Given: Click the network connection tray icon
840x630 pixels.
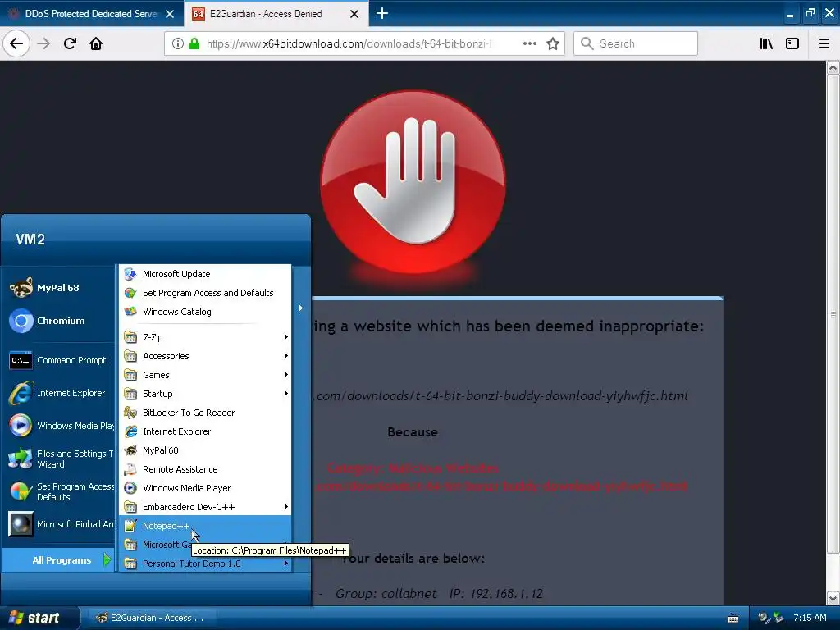Looking at the screenshot, I should (778, 619).
